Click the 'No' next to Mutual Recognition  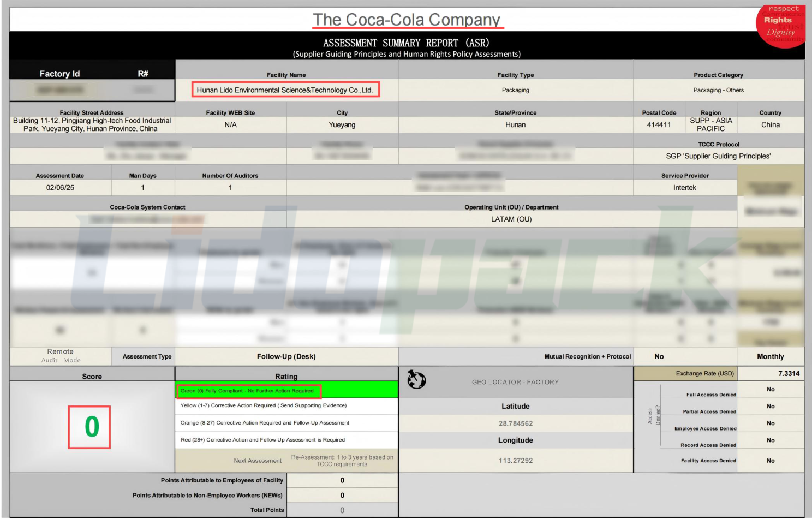pyautogui.click(x=659, y=356)
